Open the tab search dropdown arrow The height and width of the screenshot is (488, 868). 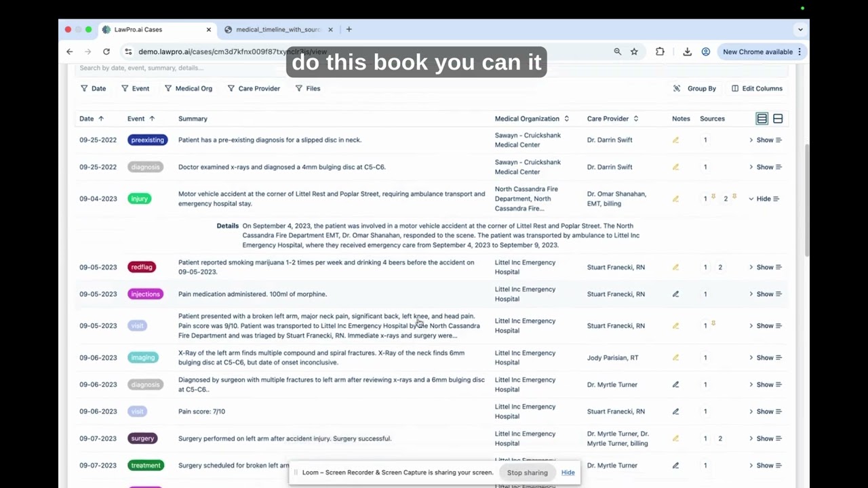(x=800, y=30)
